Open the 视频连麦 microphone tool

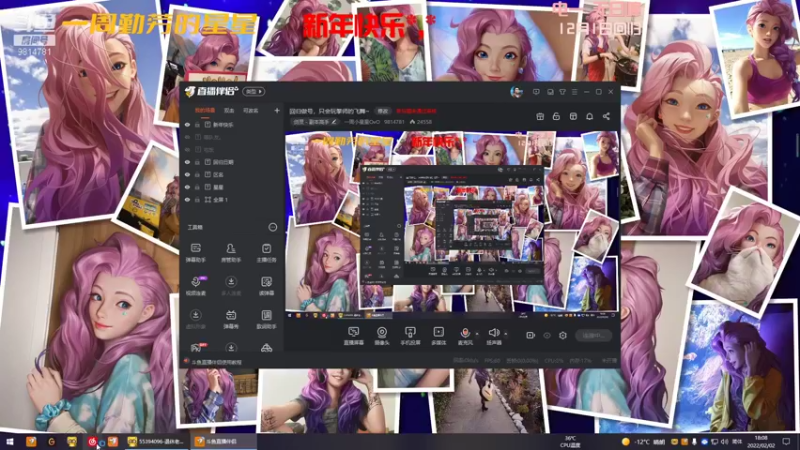point(195,286)
